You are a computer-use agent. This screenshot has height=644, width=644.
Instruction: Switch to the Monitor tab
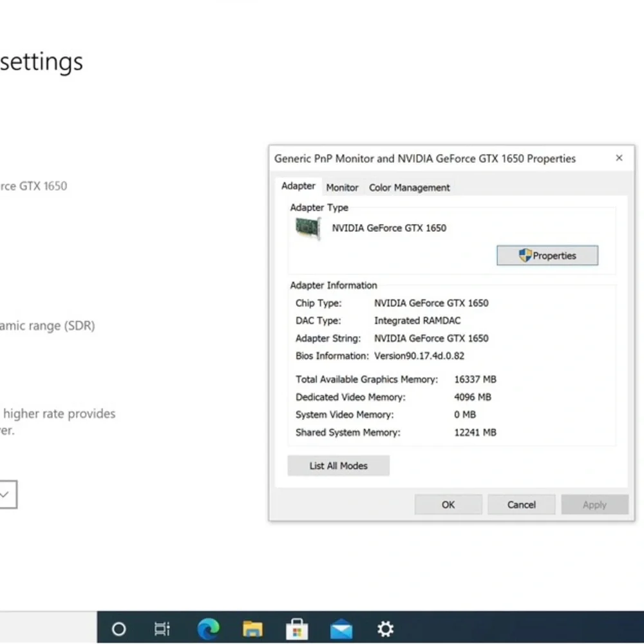point(342,187)
